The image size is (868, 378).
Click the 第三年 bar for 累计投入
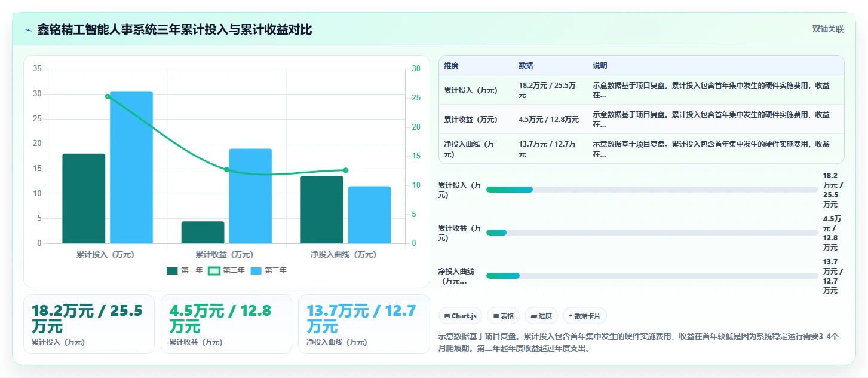(x=131, y=167)
